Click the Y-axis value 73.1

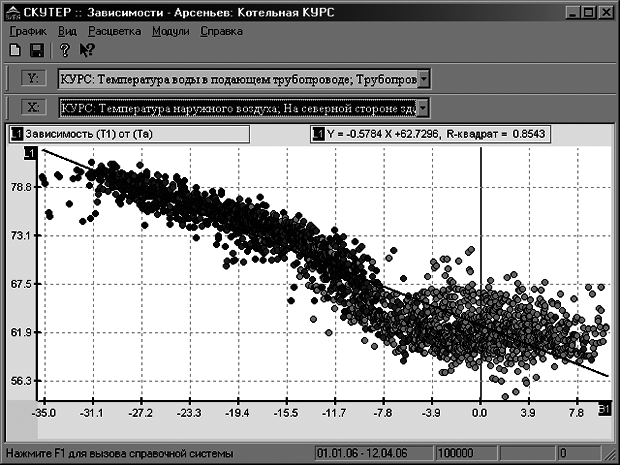pyautogui.click(x=21, y=235)
